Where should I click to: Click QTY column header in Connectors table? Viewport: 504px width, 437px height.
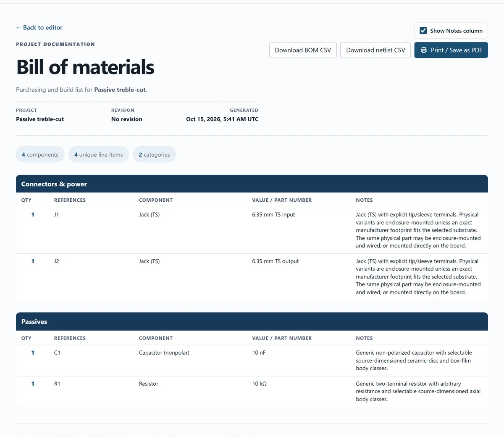tap(26, 200)
